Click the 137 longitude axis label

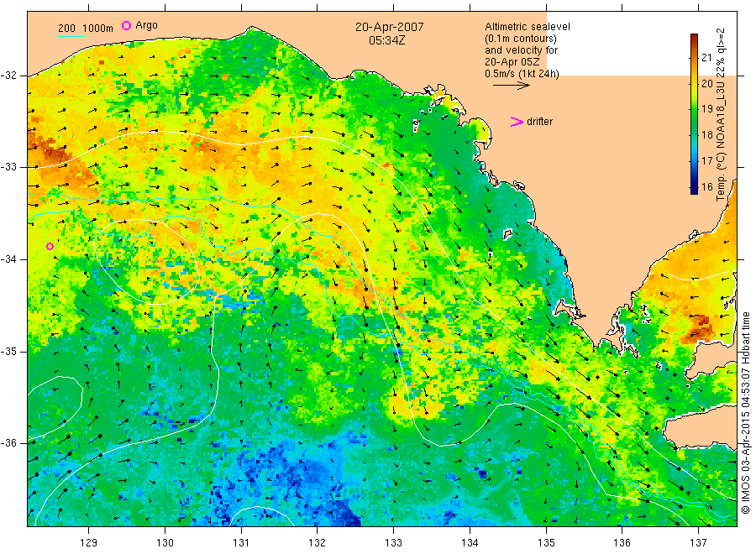point(698,543)
